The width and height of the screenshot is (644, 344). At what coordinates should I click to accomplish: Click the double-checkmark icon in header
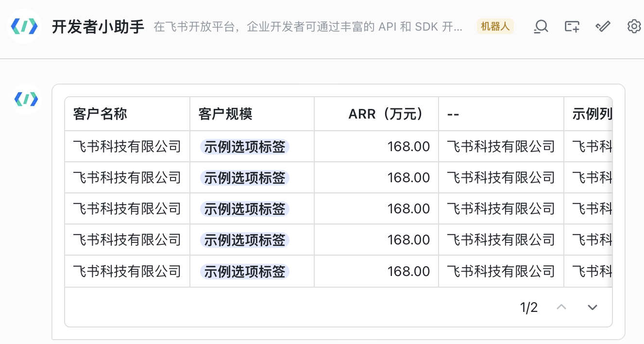pos(603,26)
